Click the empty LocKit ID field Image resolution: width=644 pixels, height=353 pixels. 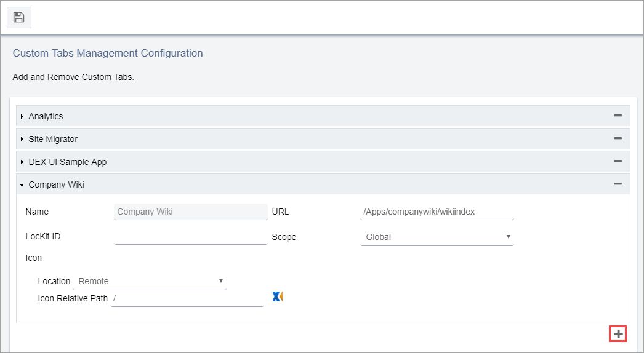tap(191, 236)
